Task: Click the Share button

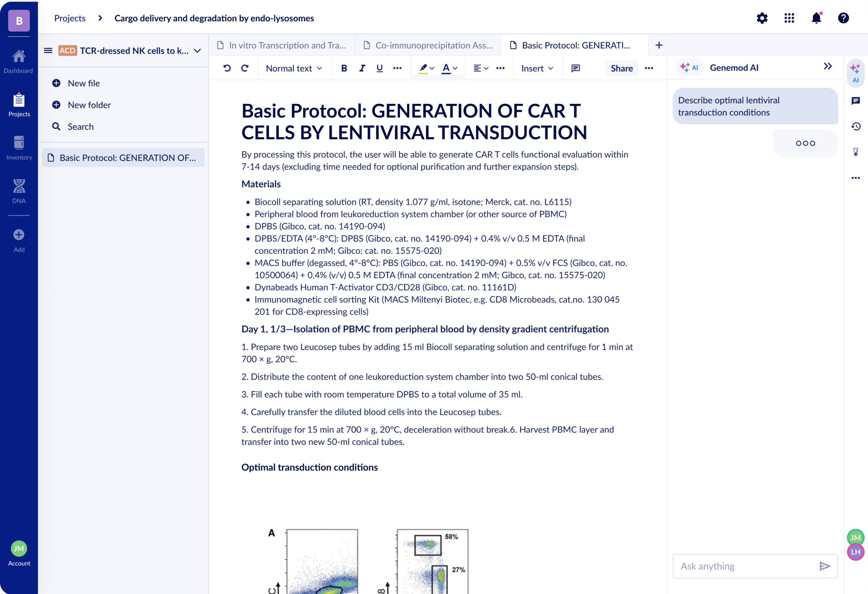Action: [621, 68]
